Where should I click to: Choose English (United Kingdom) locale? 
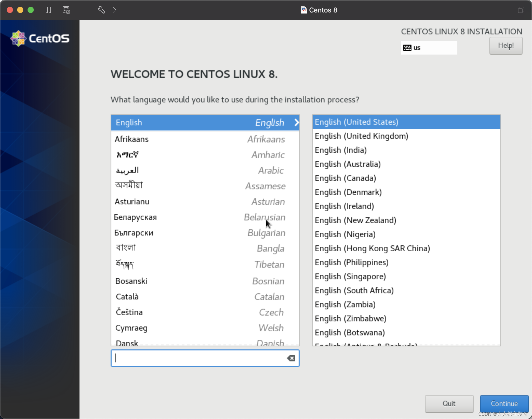pyautogui.click(x=361, y=136)
